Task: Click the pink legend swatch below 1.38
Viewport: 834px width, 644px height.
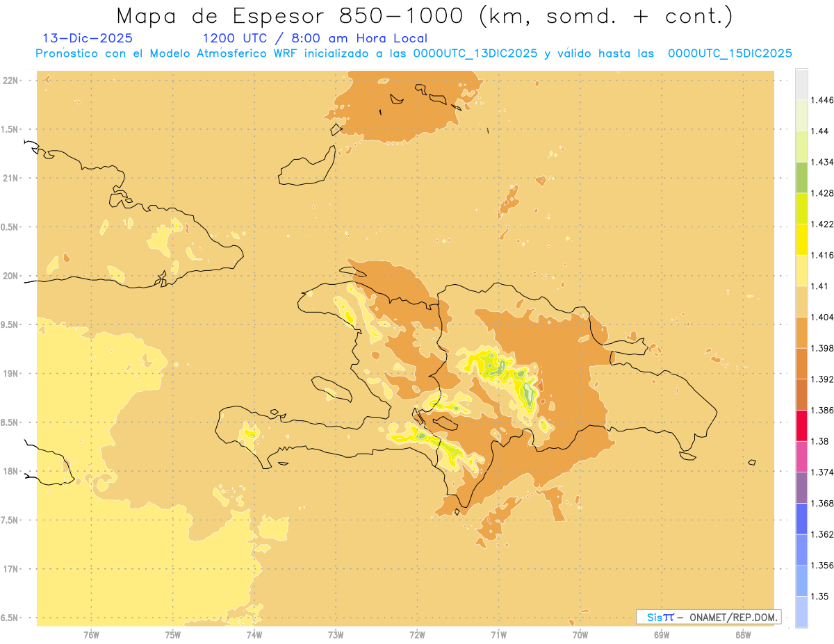Action: click(x=801, y=457)
